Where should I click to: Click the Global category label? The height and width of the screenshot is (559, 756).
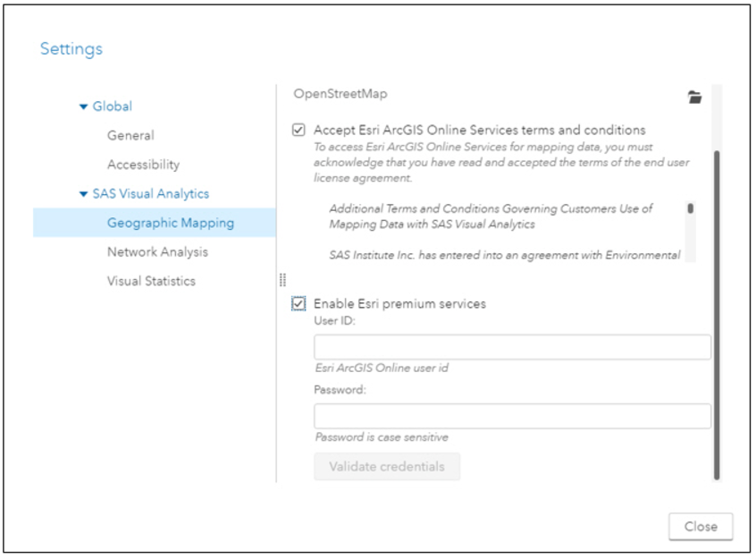[x=112, y=106]
